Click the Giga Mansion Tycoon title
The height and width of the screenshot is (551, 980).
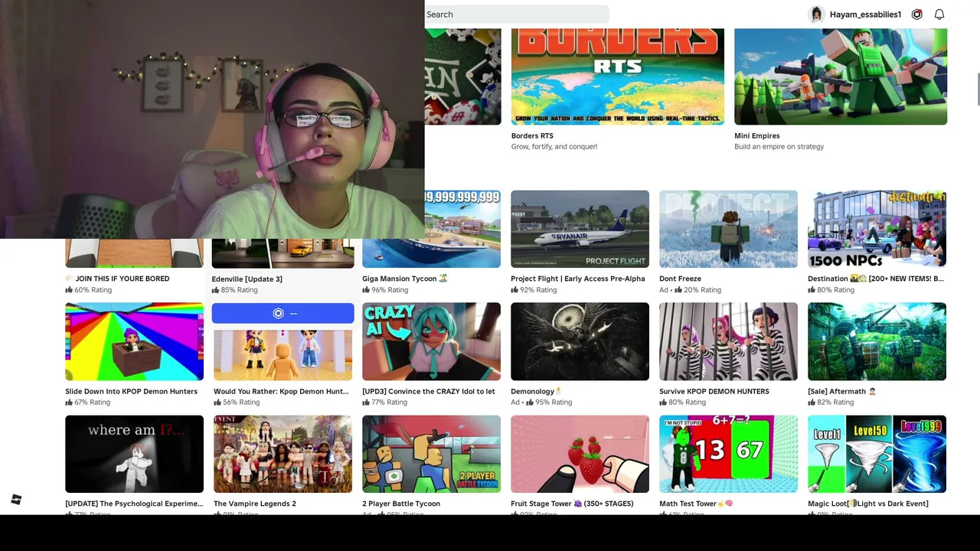[x=405, y=279]
